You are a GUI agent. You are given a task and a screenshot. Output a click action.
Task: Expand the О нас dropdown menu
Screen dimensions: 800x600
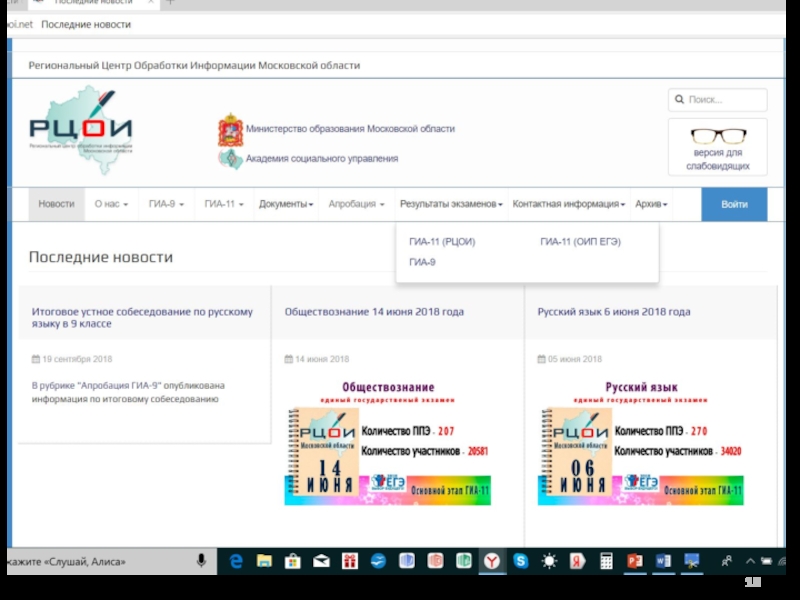coord(111,204)
